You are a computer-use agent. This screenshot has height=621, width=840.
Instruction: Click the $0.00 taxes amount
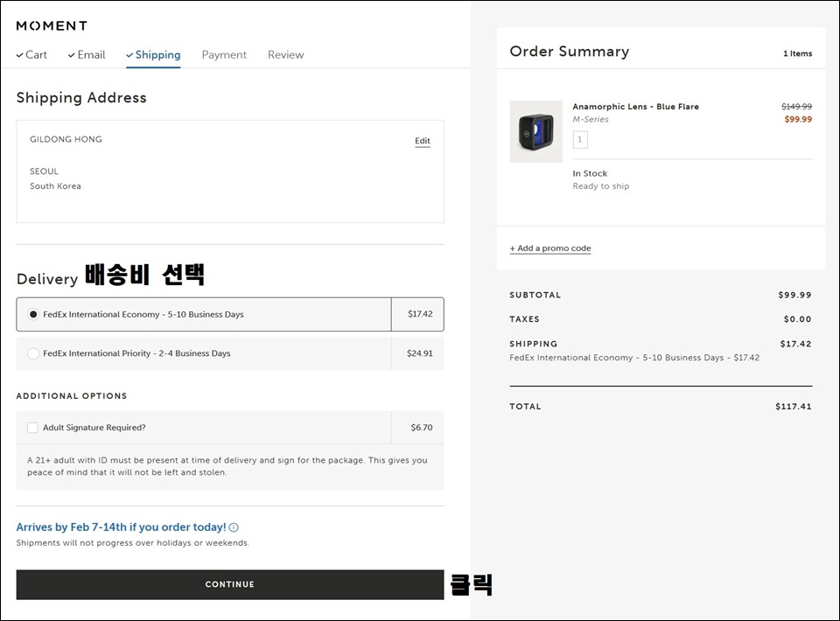coord(798,319)
